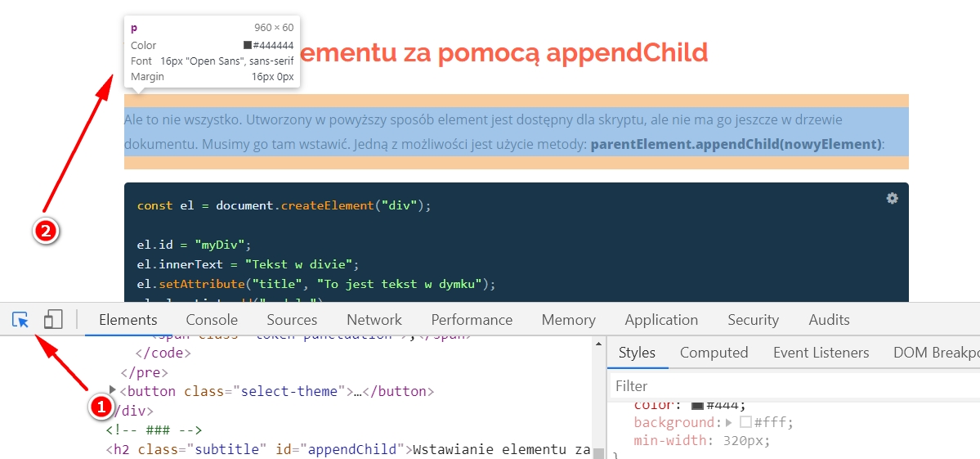The width and height of the screenshot is (980, 459).
Task: Switch to the Console tab
Action: (212, 320)
